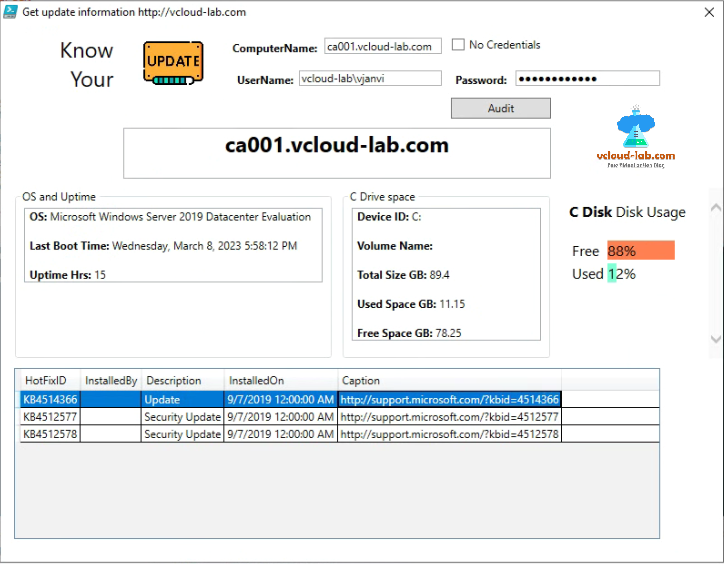724x564 pixels.
Task: Select the KB4512577 hotfix cell
Action: pos(50,417)
